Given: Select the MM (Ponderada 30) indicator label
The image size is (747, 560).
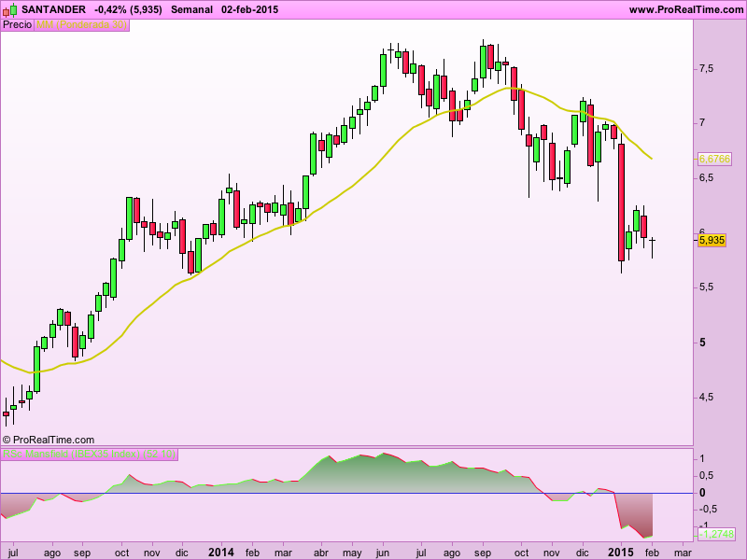Looking at the screenshot, I should [x=81, y=25].
